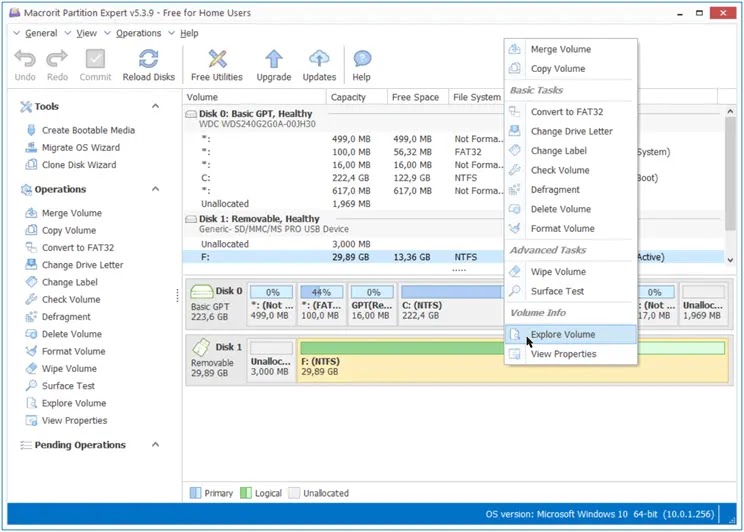Sort by the Free Space column header
The image size is (744, 532).
click(x=418, y=97)
